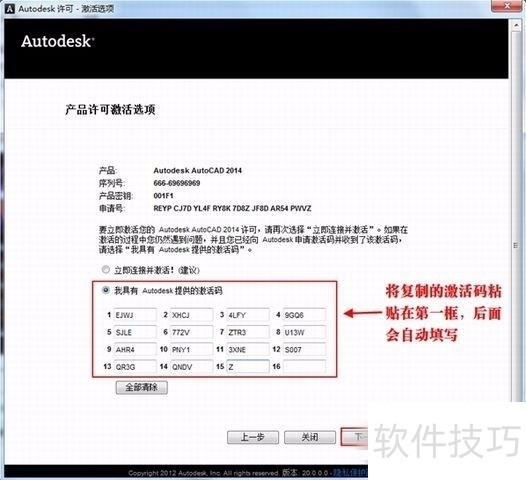Screen dimensions: 526x480
Task: Select the connect and activate now option
Action: pyautogui.click(x=106, y=269)
